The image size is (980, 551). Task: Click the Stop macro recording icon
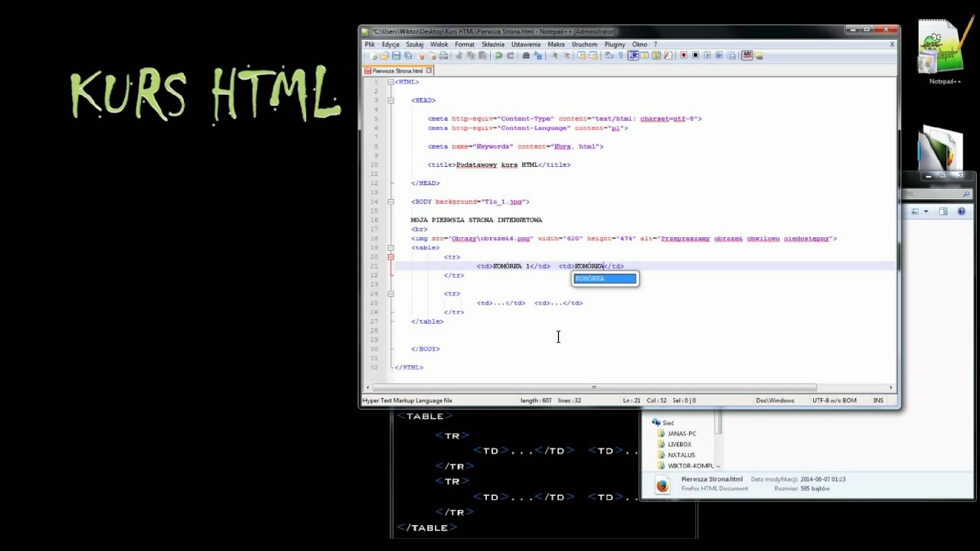pyautogui.click(x=695, y=55)
